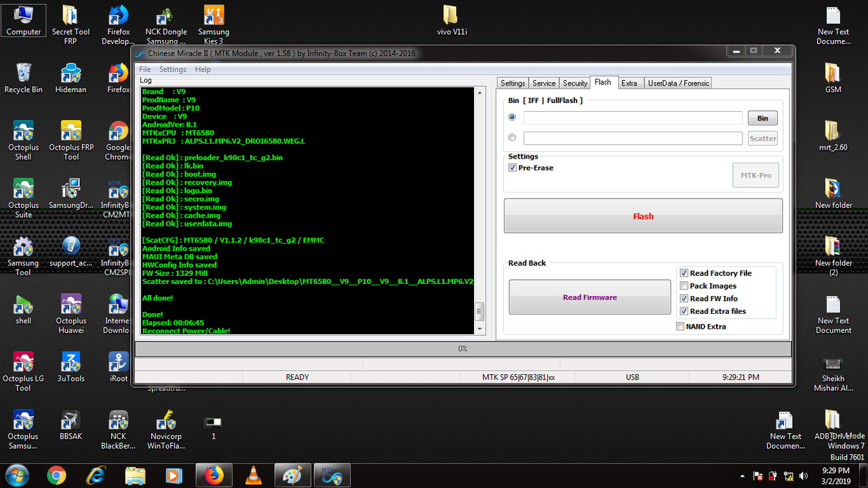
Task: Enable the Pack Images checkbox
Action: coord(684,286)
